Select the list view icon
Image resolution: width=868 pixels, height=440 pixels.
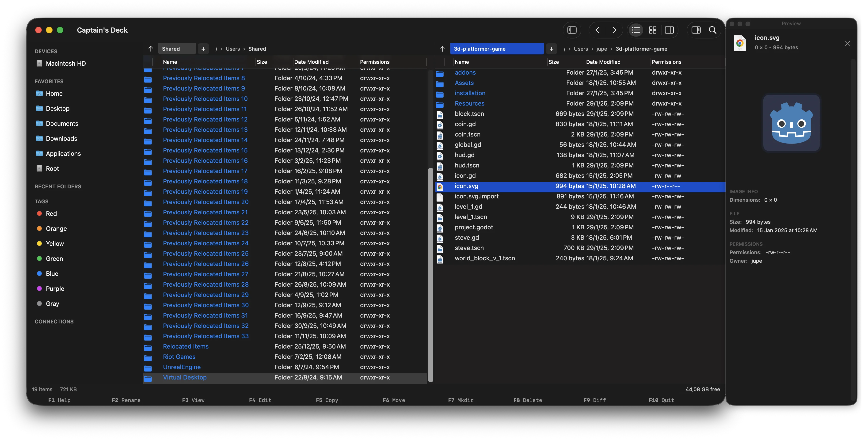636,30
